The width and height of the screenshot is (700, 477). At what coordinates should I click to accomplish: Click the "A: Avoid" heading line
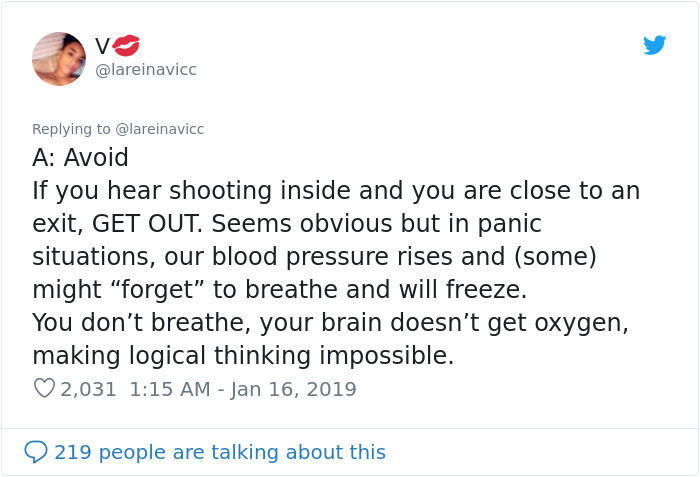pyautogui.click(x=80, y=158)
